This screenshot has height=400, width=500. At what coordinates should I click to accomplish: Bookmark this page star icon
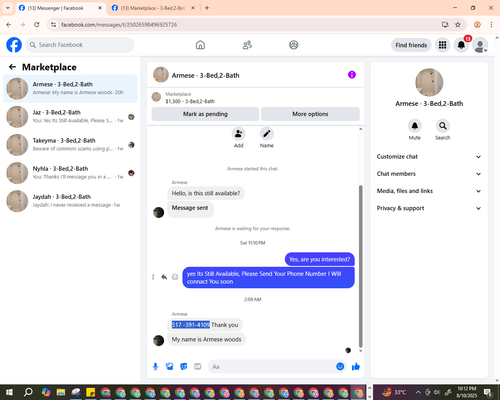coord(458,25)
